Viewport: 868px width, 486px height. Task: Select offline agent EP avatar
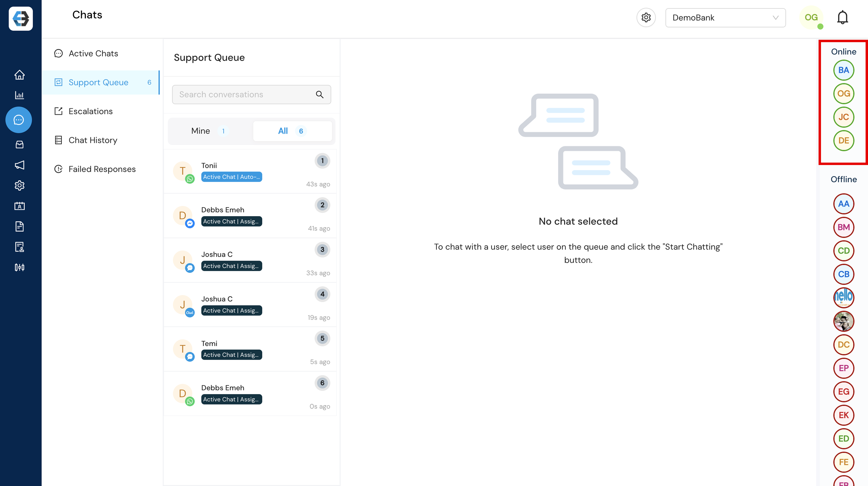843,368
